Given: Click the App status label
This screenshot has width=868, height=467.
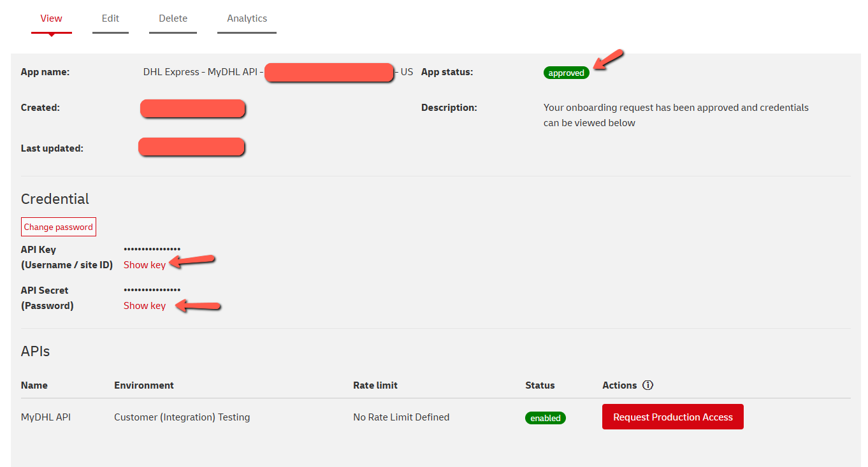Looking at the screenshot, I should tap(447, 72).
